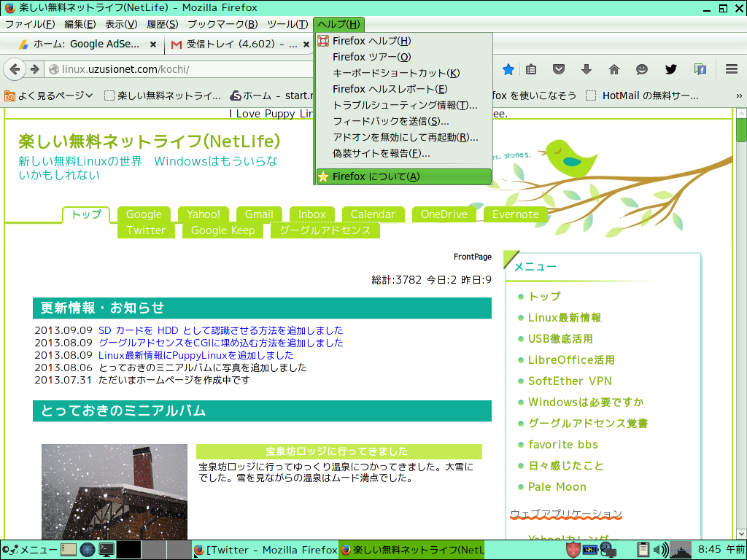Go back with the back arrow button
The height and width of the screenshot is (560, 747).
15,69
